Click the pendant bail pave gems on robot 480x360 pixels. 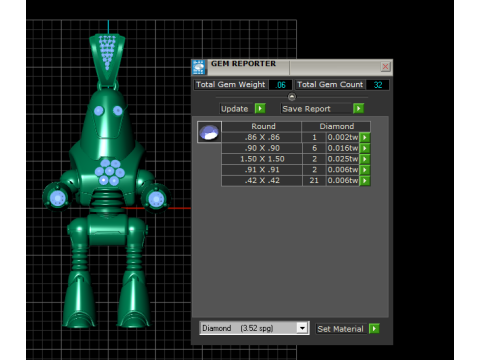(107, 52)
